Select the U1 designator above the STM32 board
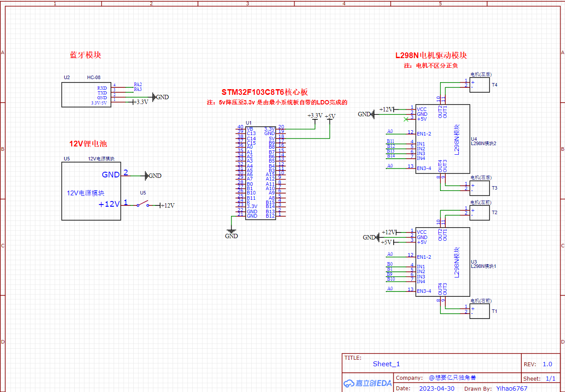This screenshot has height=392, width=565. click(249, 123)
